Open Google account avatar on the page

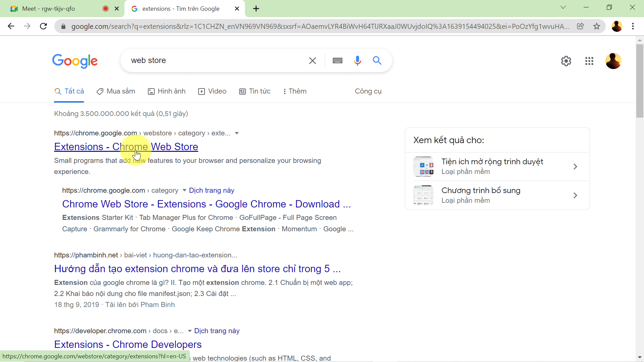[613, 61]
